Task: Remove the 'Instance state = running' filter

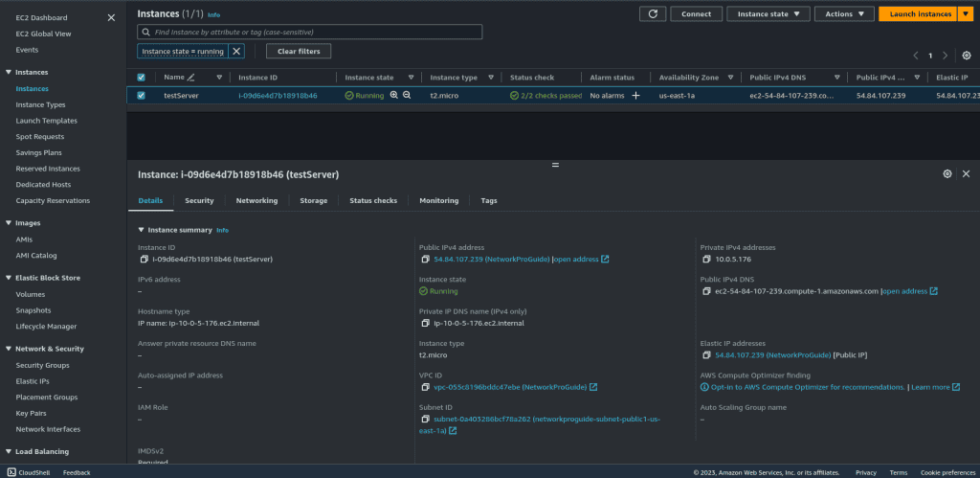Action: click(x=237, y=52)
